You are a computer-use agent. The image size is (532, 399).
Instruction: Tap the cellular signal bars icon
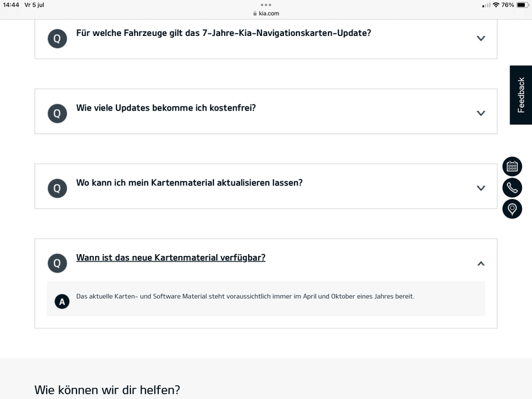click(x=486, y=5)
